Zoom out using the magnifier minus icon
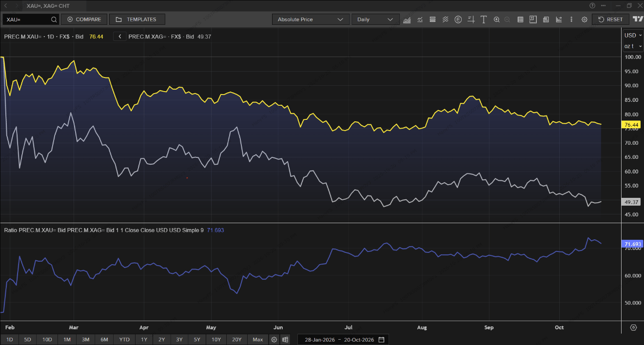The width and height of the screenshot is (644, 345). [507, 19]
